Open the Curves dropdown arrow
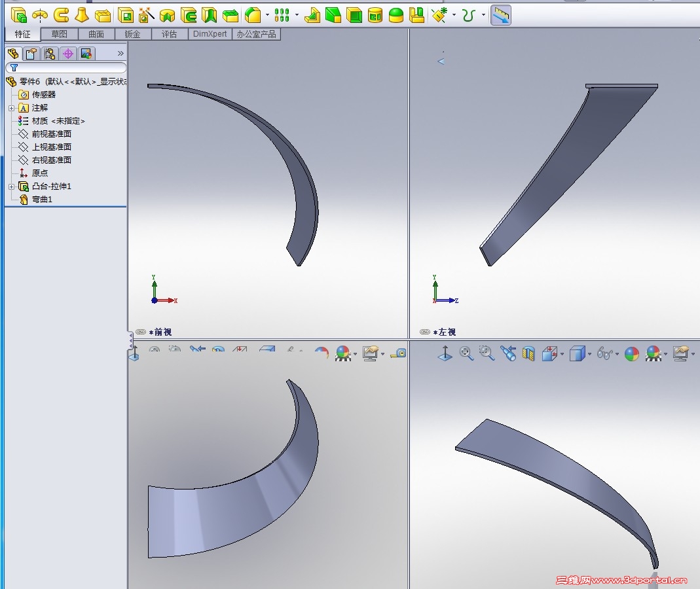The height and width of the screenshot is (589, 700). point(483,14)
